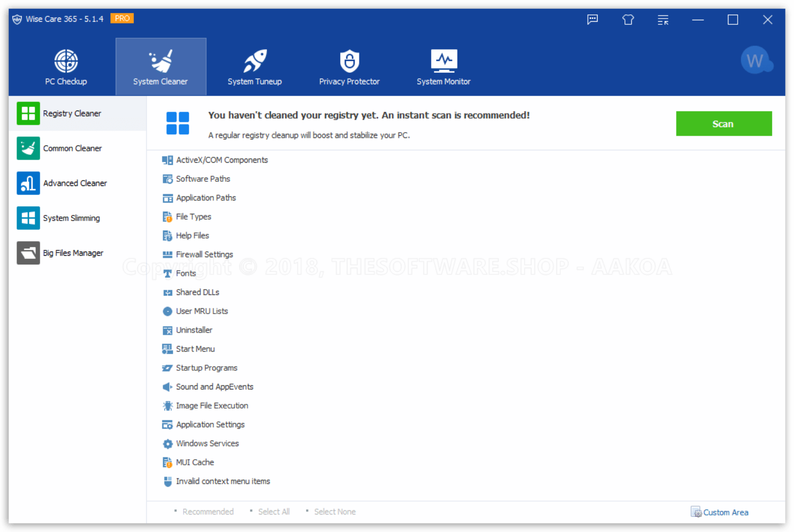This screenshot has height=532, width=794.
Task: Click the Image File Execution bug icon
Action: coord(167,406)
